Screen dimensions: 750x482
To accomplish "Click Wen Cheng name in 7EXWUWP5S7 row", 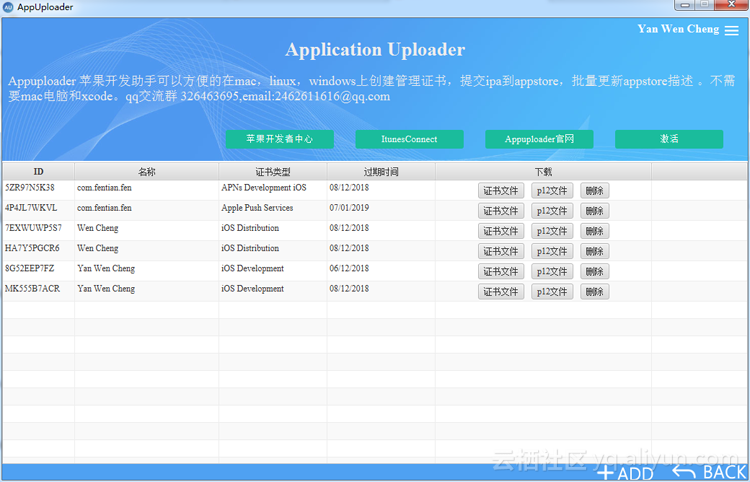I will tap(98, 228).
